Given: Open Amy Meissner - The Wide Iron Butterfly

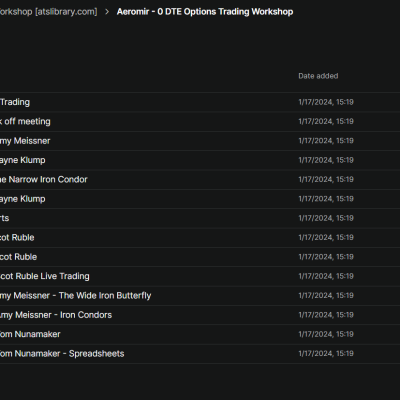Looking at the screenshot, I should [200, 295].
